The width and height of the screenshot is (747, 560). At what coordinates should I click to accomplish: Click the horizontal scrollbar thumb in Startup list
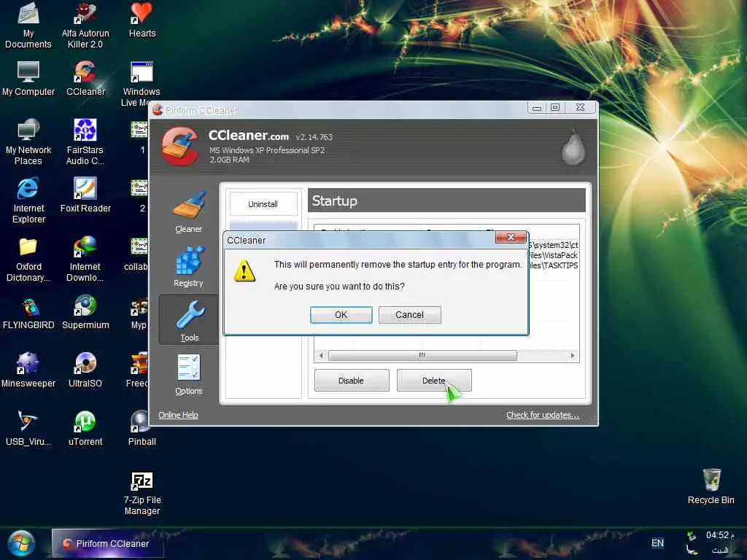(x=422, y=355)
